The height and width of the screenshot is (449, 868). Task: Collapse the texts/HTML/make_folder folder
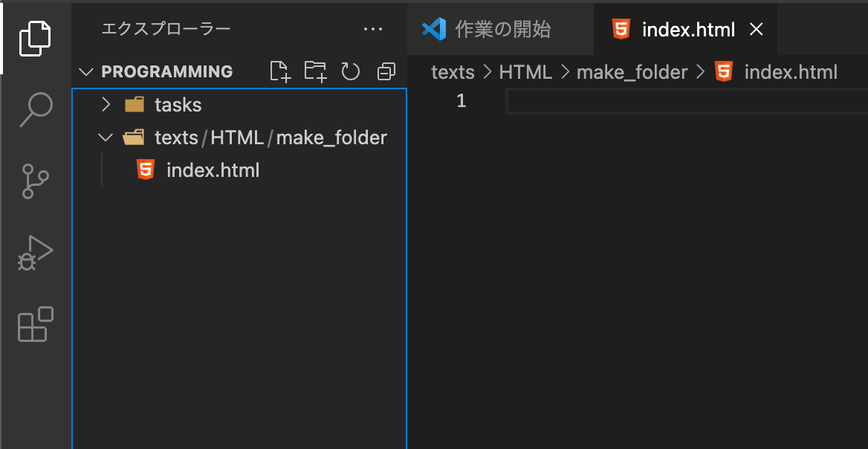105,137
